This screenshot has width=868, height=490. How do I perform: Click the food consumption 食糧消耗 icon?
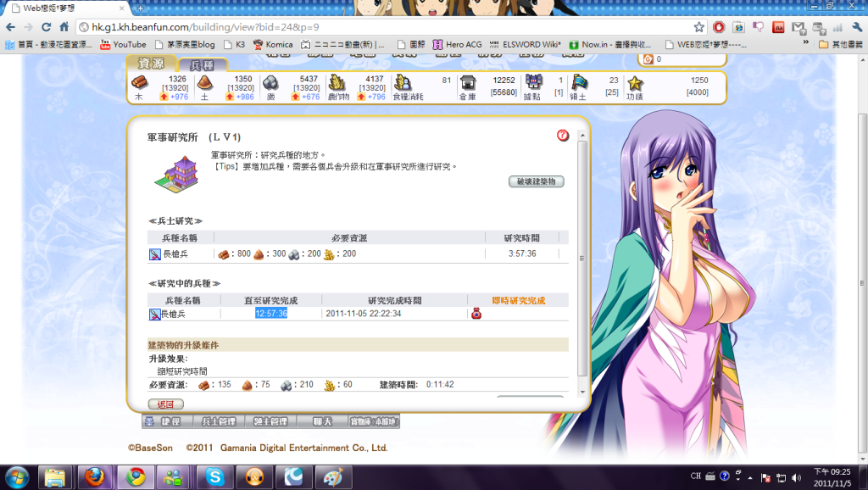(x=403, y=82)
